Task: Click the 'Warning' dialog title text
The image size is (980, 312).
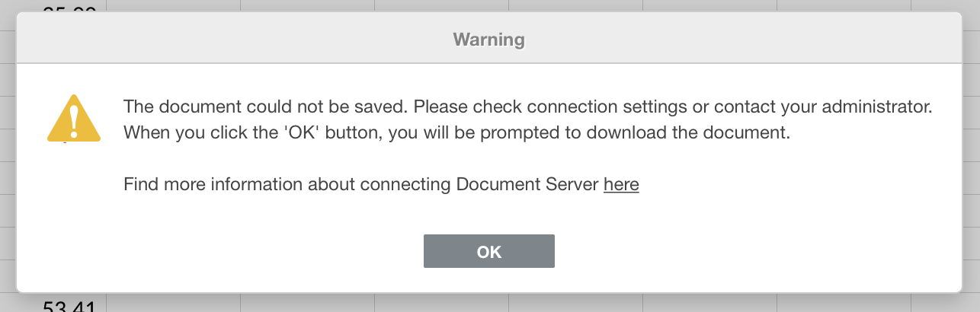Action: (488, 39)
